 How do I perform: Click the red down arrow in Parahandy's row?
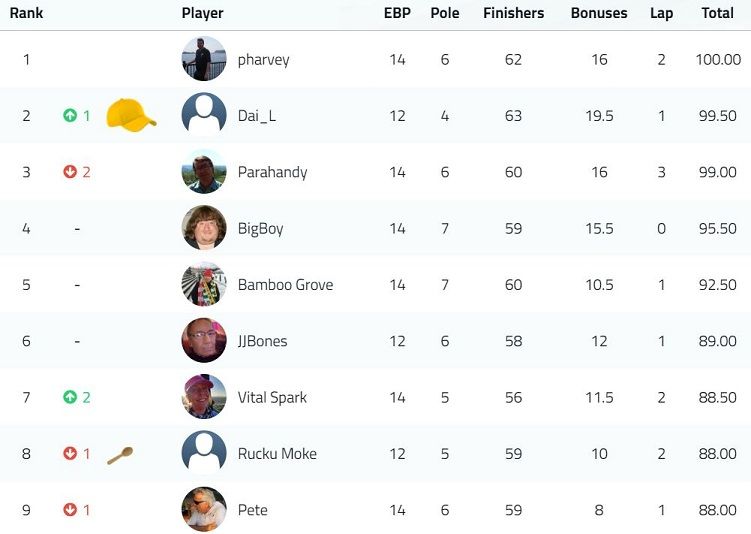click(x=70, y=171)
